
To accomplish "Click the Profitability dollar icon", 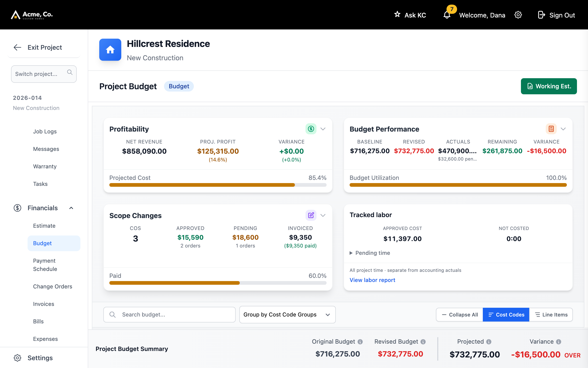I will [x=311, y=129].
